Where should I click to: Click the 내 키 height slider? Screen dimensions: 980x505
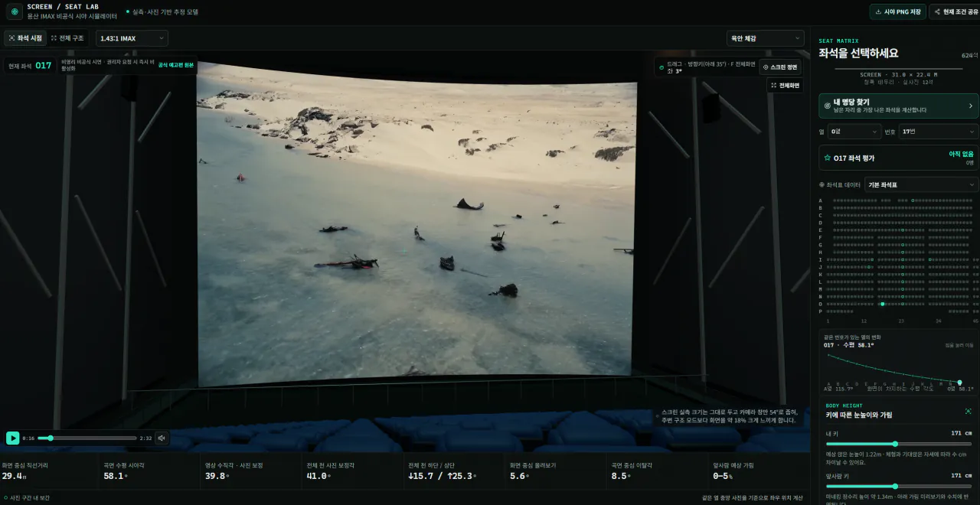click(899, 444)
